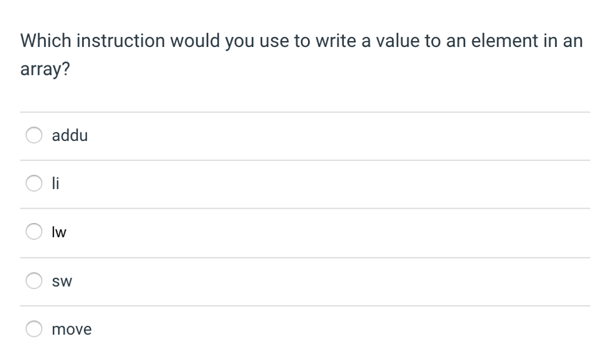The width and height of the screenshot is (609, 364).
Task: Click the addu answer label text
Action: (x=70, y=135)
